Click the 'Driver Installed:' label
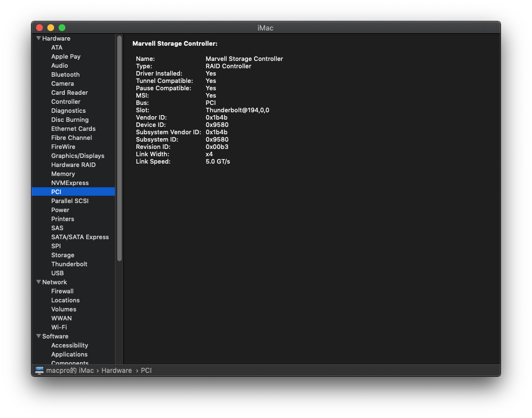This screenshot has width=532, height=418. [x=159, y=73]
